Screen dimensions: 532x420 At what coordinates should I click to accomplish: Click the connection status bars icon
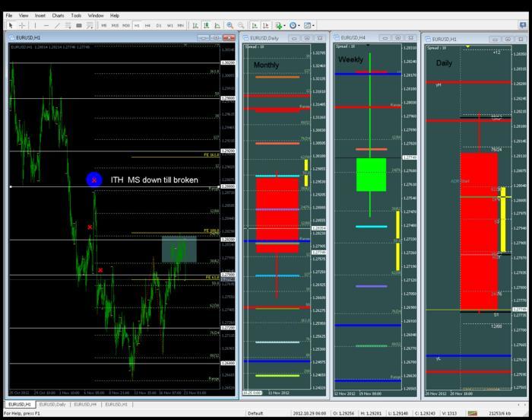pyautogui.click(x=472, y=413)
